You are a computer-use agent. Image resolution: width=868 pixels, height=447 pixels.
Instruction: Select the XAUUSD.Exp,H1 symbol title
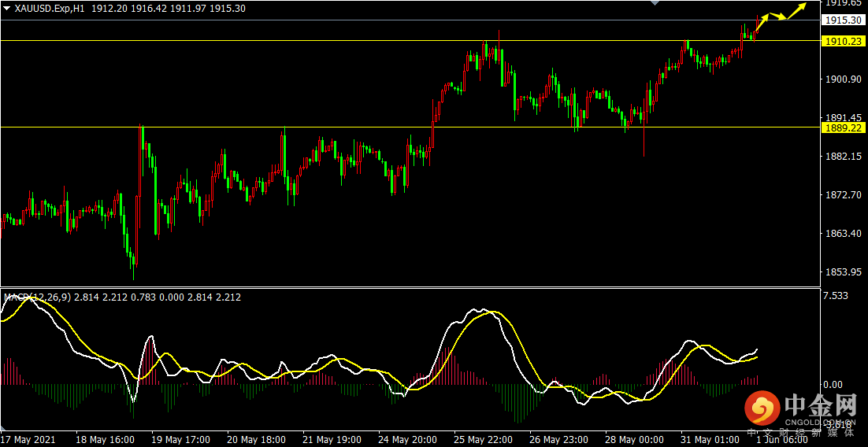click(50, 9)
